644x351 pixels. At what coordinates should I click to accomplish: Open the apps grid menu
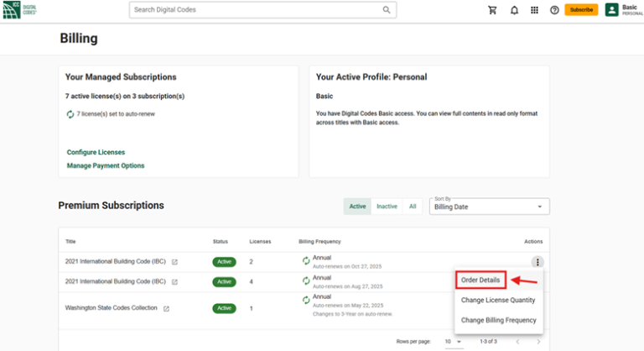[534, 10]
